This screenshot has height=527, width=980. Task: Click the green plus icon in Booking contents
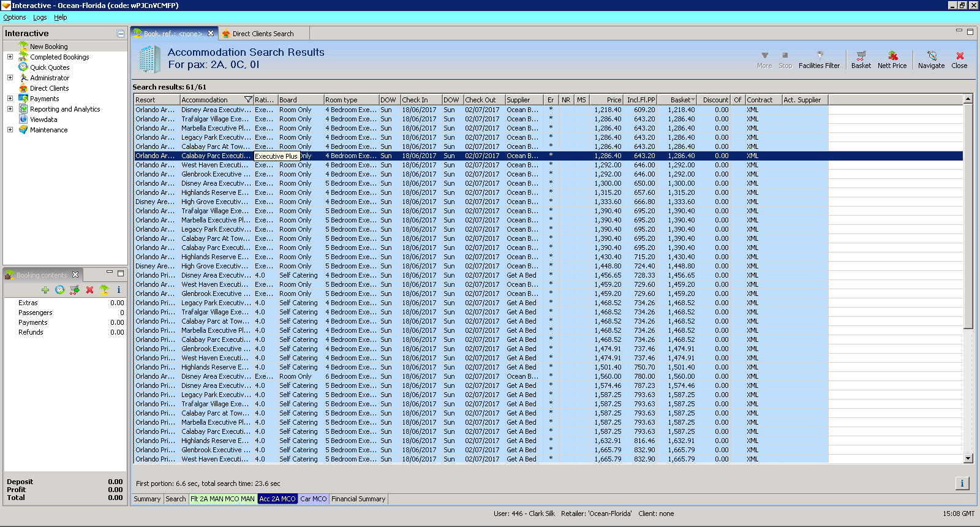tap(45, 290)
